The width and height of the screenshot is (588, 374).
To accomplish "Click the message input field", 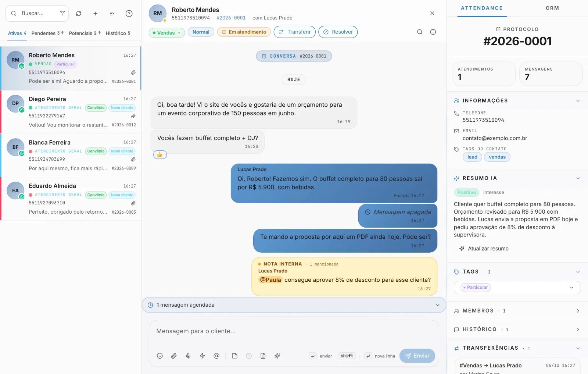I will [x=294, y=332].
